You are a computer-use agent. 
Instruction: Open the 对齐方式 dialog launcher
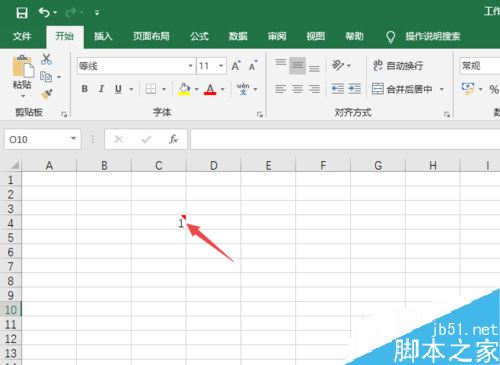pos(447,115)
